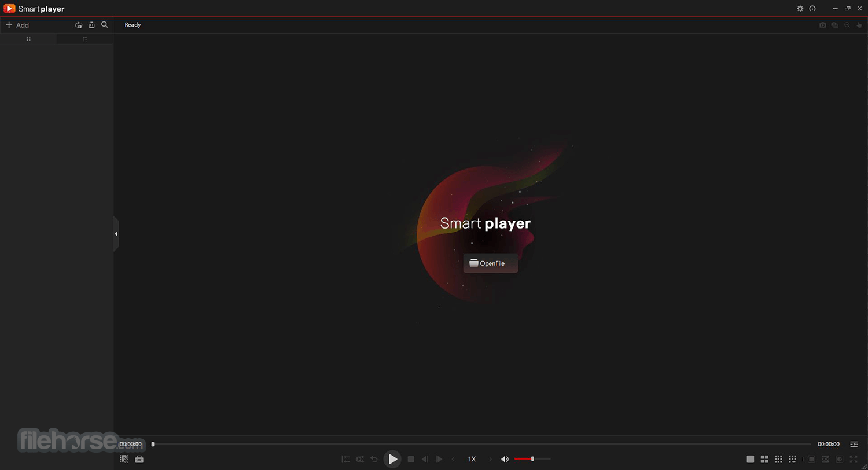Click the trash icon to delete playlist items
This screenshot has height=470, width=868.
tap(91, 25)
